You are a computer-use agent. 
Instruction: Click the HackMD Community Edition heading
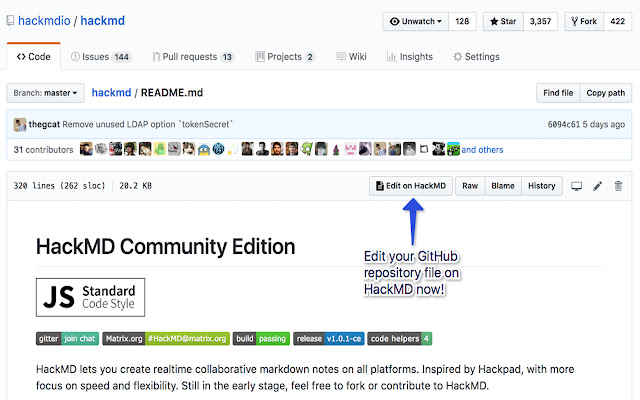[x=165, y=247]
